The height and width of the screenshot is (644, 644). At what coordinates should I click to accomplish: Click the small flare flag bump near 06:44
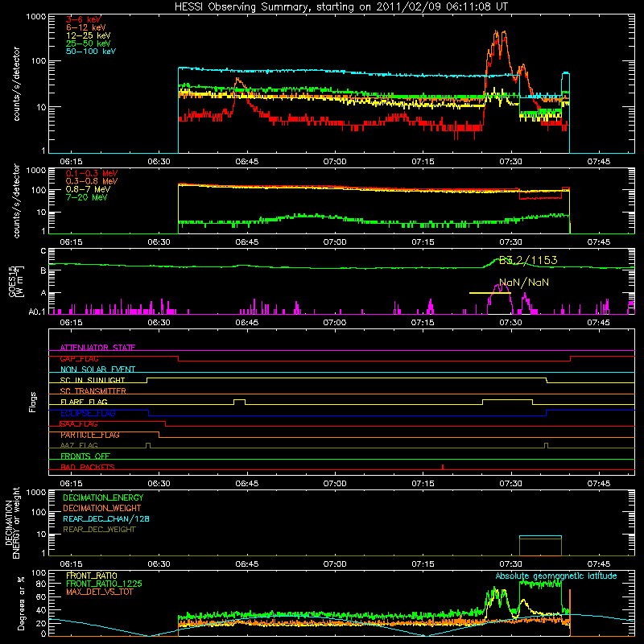click(239, 401)
